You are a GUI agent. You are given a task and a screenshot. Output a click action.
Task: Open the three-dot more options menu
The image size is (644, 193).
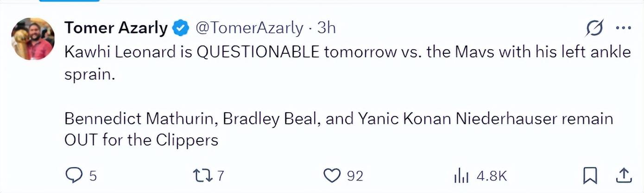[623, 28]
